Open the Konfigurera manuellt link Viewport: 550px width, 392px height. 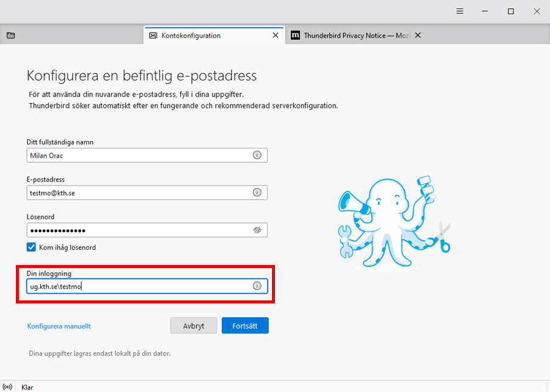click(x=59, y=326)
